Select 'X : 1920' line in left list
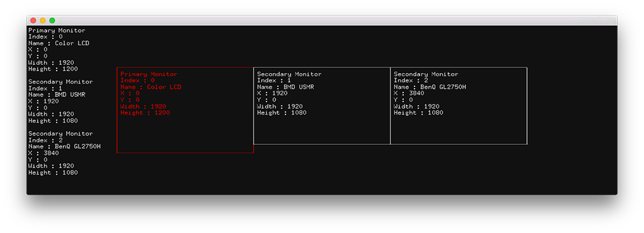Screen dimensions: 644x233 pos(43,101)
